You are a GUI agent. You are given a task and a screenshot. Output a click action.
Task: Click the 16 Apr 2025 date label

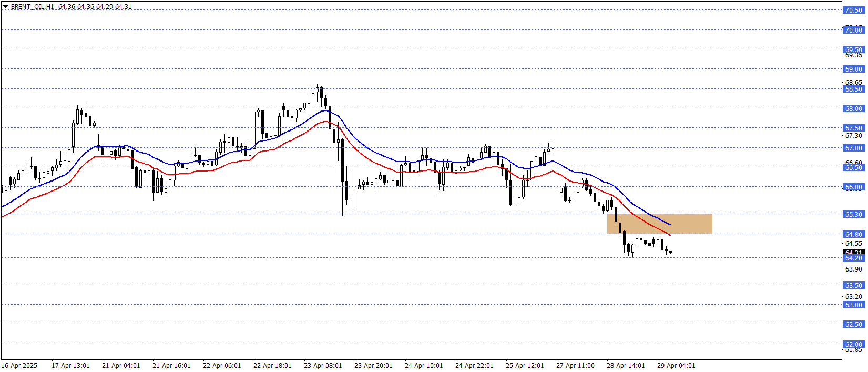click(x=19, y=366)
